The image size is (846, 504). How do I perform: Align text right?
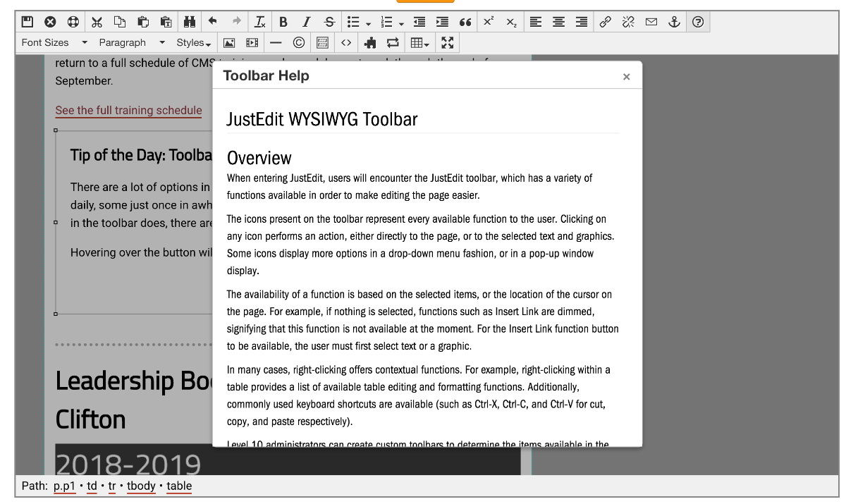(582, 23)
